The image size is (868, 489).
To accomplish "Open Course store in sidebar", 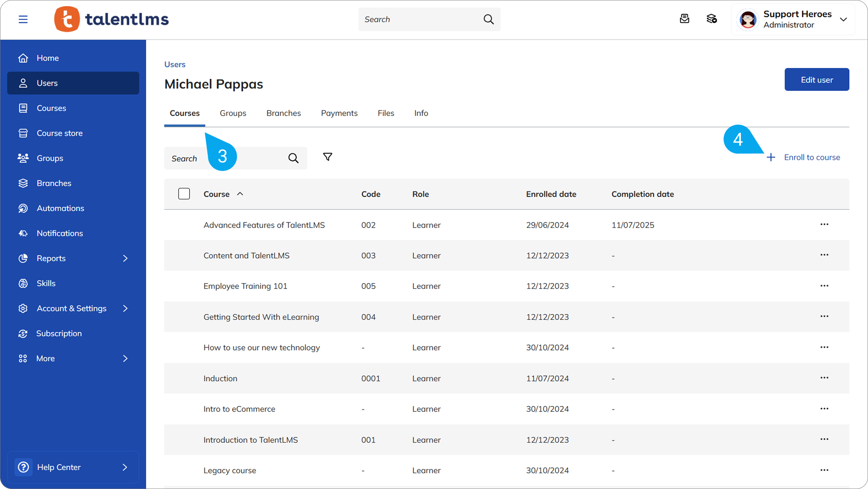I will click(60, 133).
